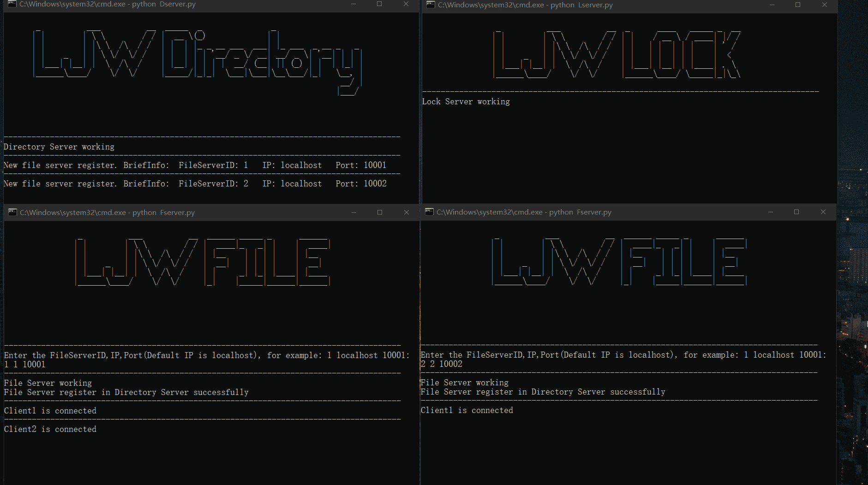Click the register line with Port: 10001

point(195,165)
